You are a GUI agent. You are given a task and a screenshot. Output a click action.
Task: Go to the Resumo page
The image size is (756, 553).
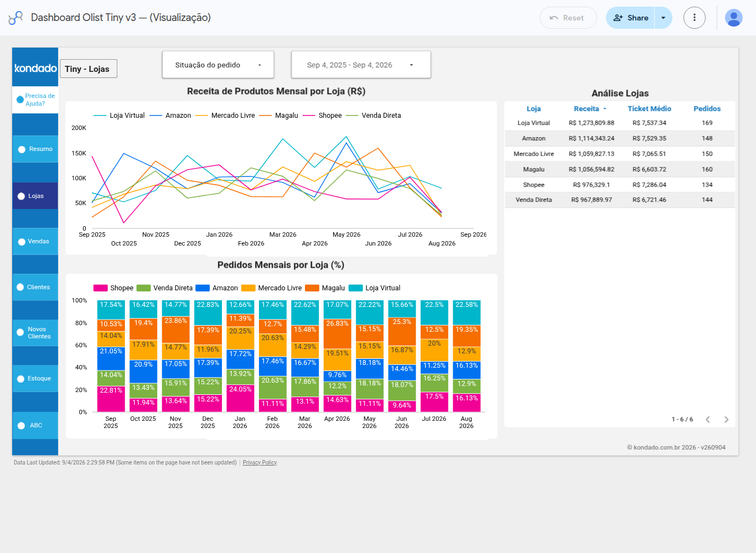click(35, 149)
